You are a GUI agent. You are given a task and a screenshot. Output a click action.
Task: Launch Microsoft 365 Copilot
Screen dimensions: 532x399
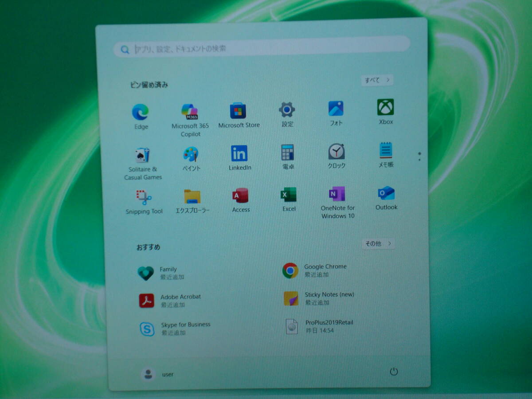pyautogui.click(x=190, y=112)
